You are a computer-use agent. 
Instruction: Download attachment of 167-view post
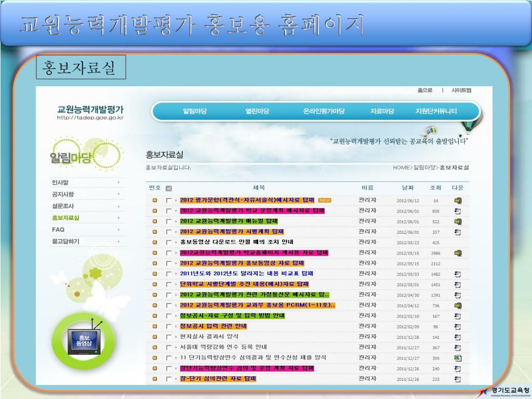click(x=458, y=316)
